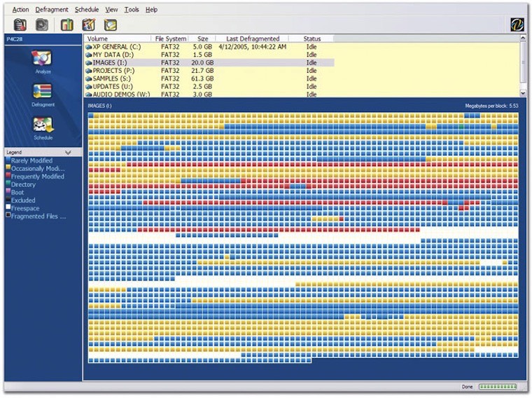Click the Excluded black legend swatch
The width and height of the screenshot is (532, 398).
click(8, 199)
